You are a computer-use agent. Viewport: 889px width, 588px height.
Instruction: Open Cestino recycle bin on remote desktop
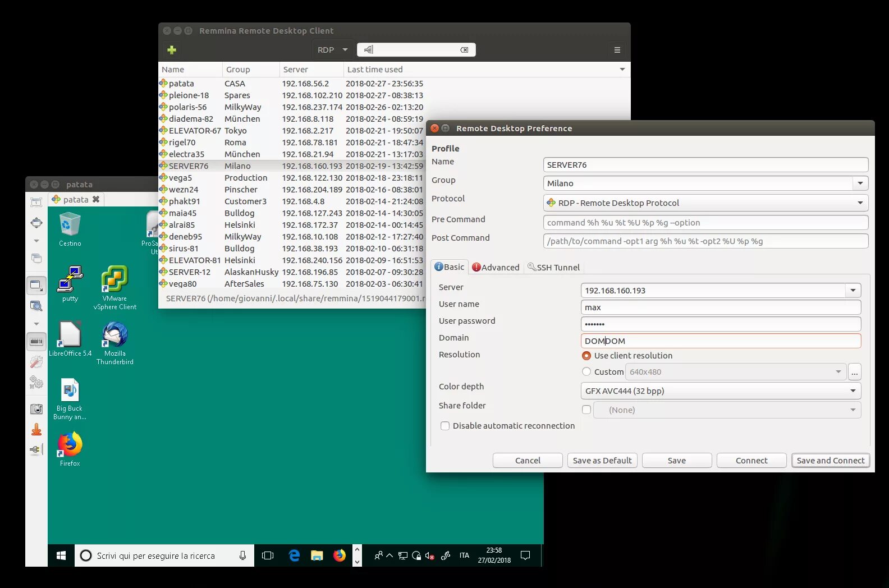pos(70,229)
